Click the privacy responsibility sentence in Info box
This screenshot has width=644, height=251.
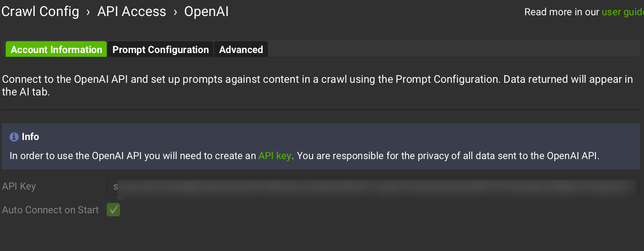pos(448,156)
